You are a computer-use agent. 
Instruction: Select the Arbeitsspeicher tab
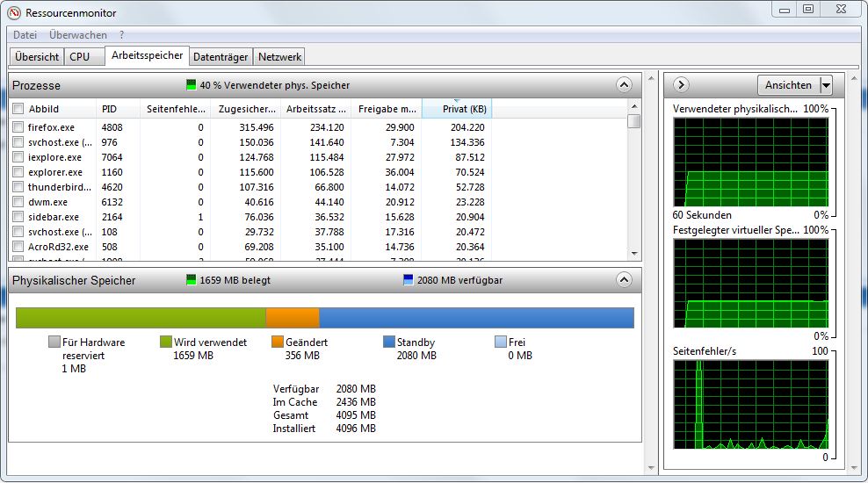tap(147, 55)
